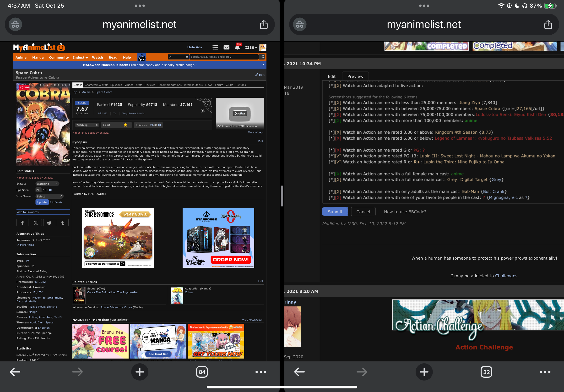Open Characters & Staff tab
The width and height of the screenshot is (564, 392).
pos(96,85)
